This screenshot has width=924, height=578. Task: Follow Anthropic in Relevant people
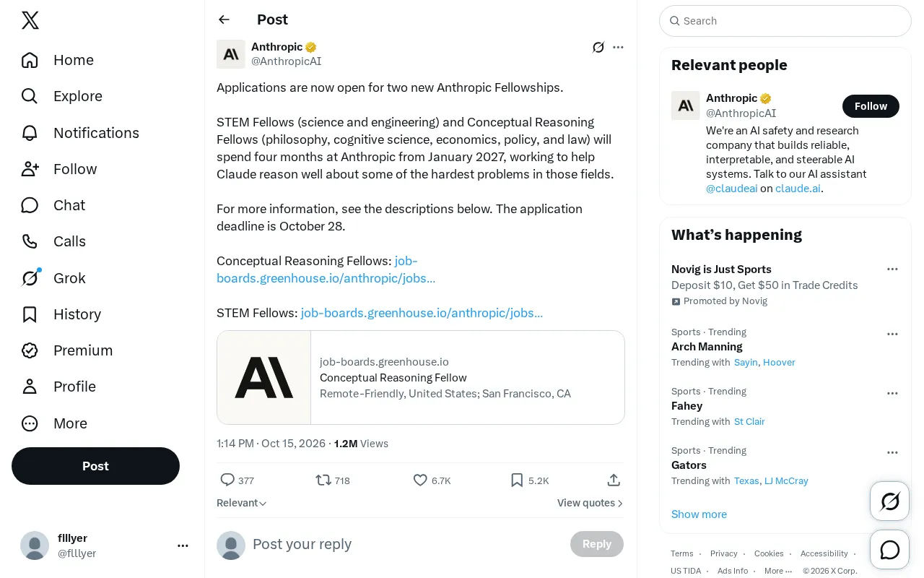[x=871, y=106]
